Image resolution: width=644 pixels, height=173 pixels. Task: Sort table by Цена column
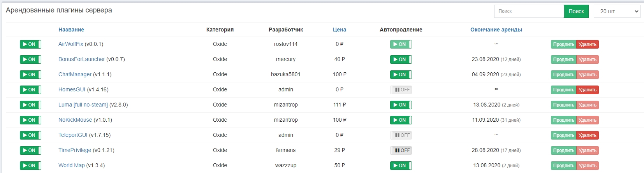pos(340,30)
